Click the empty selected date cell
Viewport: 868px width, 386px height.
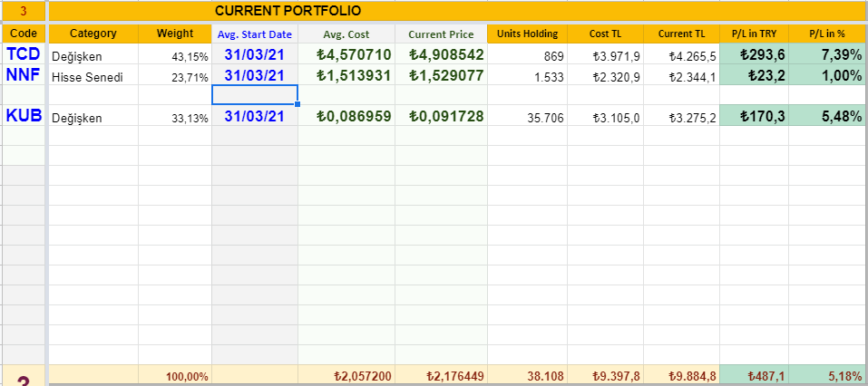click(x=255, y=94)
